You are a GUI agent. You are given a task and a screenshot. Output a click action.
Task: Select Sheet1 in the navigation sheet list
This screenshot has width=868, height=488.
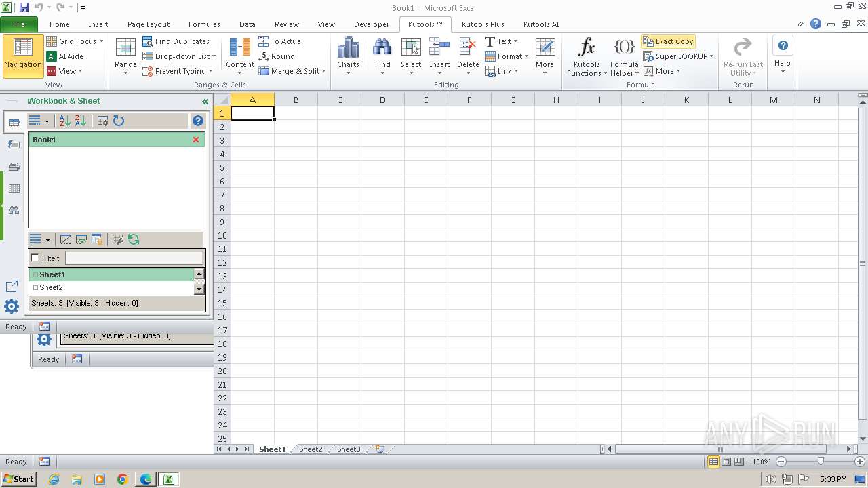112,274
